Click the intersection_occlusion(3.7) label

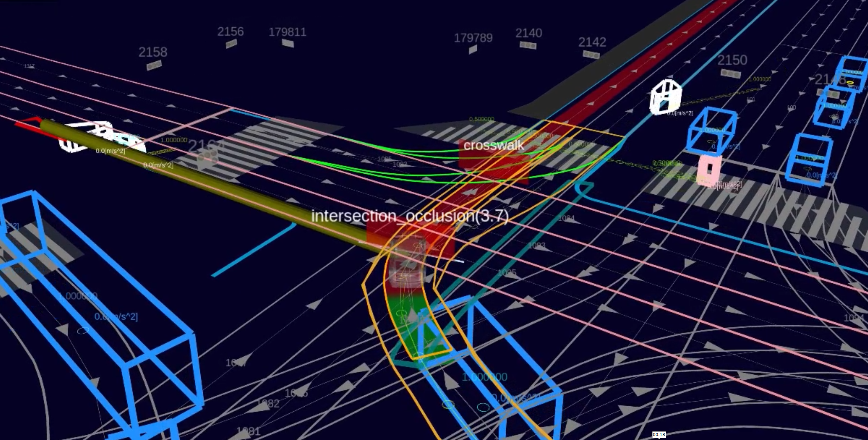coord(410,216)
